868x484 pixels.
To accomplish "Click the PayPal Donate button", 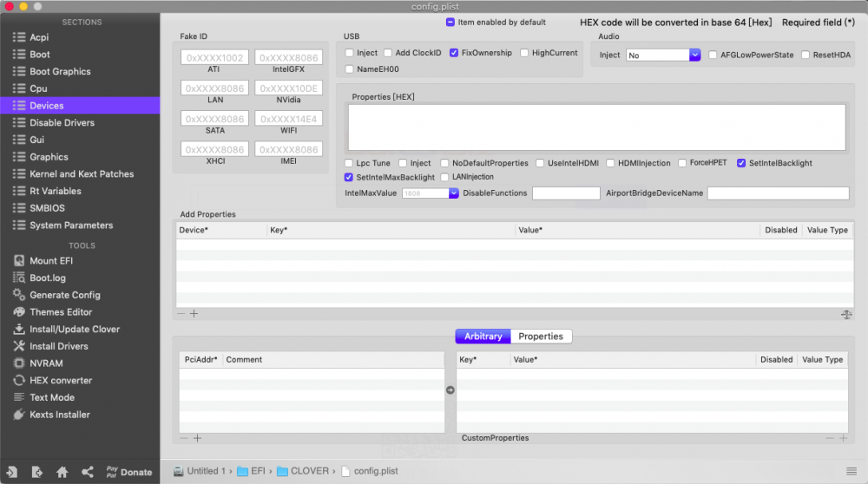I will pos(128,472).
